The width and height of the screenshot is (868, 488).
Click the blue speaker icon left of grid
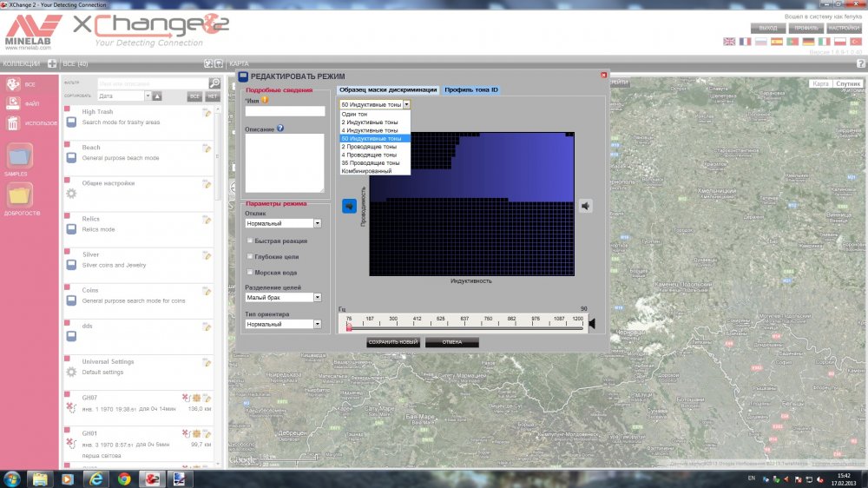click(349, 206)
